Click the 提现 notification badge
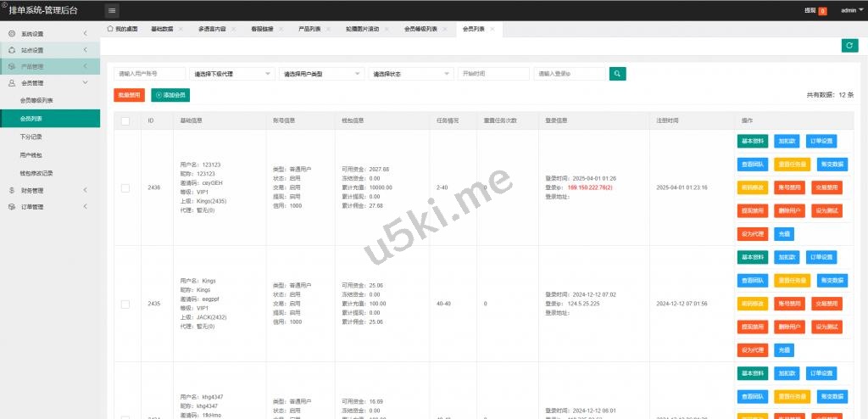The height and width of the screenshot is (419, 868). [x=822, y=11]
